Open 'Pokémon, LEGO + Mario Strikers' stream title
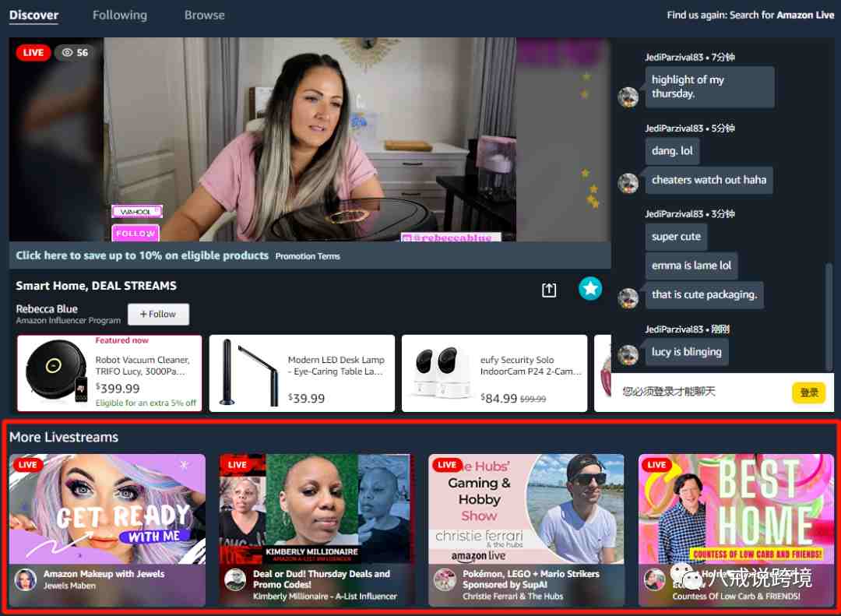The image size is (841, 616). pos(531,579)
